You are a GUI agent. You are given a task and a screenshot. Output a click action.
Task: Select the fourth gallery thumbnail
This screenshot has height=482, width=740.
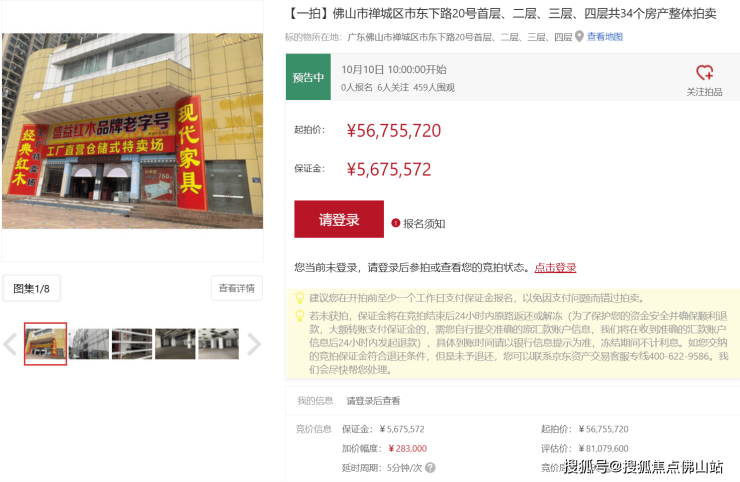click(x=218, y=344)
